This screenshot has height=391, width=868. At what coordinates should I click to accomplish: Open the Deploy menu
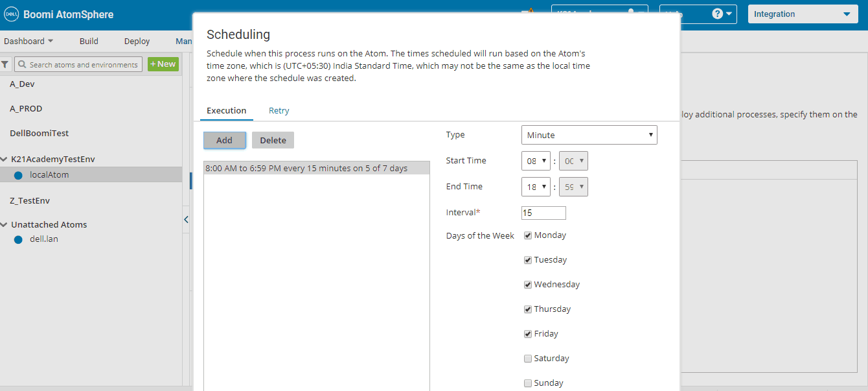coord(137,41)
